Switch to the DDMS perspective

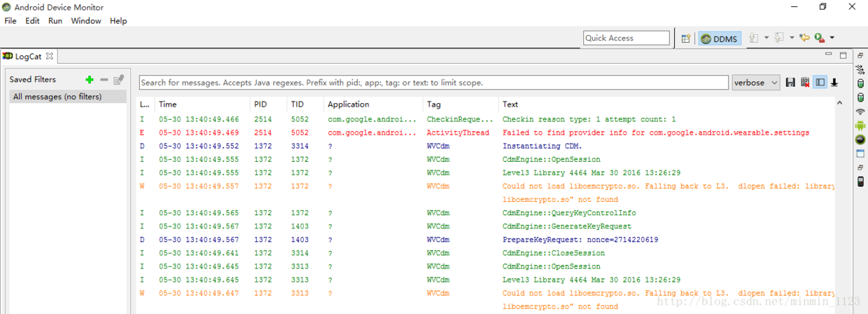[x=720, y=39]
